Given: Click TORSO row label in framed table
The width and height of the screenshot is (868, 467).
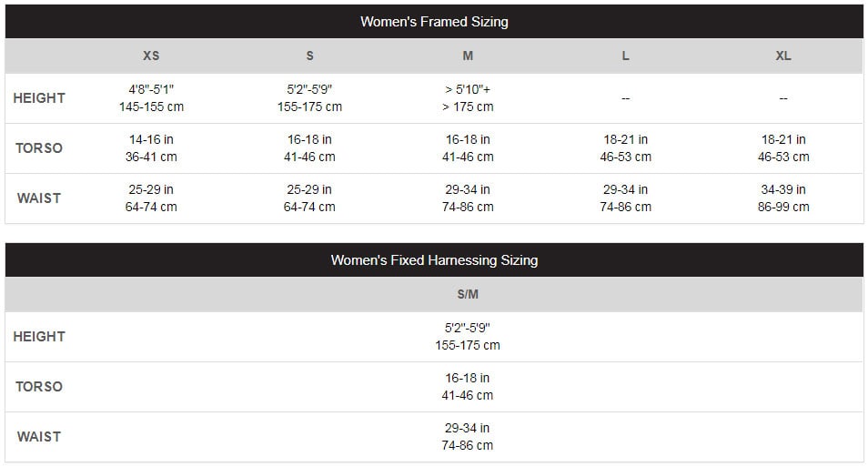Looking at the screenshot, I should (x=39, y=147).
